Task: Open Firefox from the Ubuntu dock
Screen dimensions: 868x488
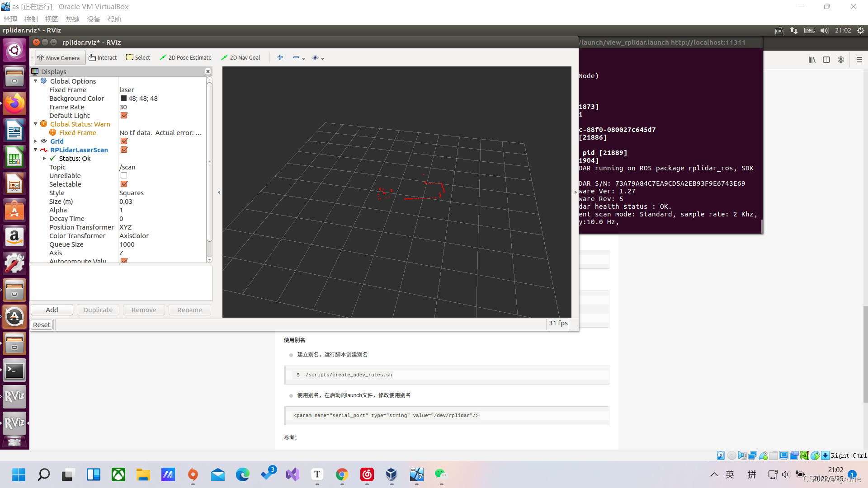Action: [x=14, y=104]
